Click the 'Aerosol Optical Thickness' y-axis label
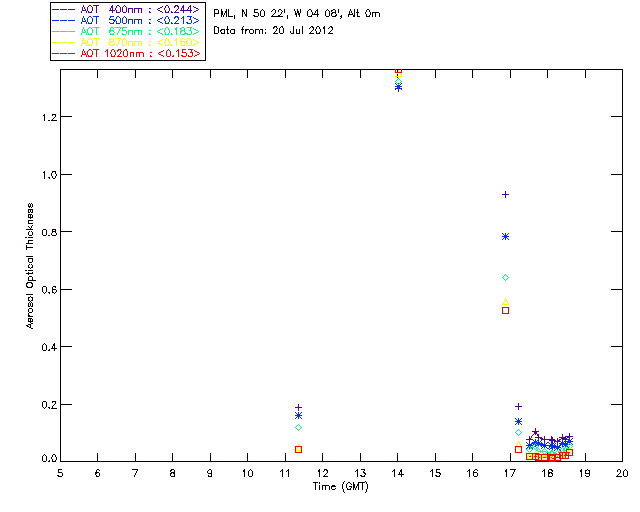640x512 pixels. click(x=30, y=266)
